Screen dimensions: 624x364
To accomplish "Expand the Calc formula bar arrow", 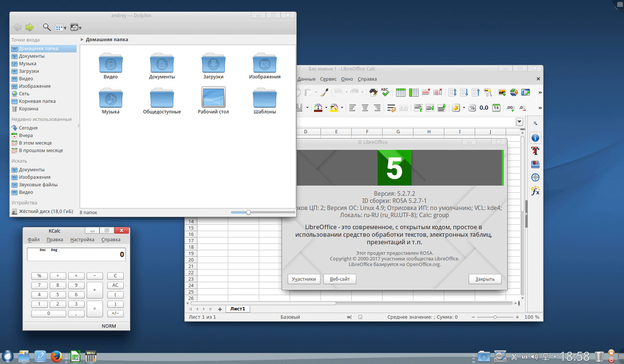I will 519,122.
